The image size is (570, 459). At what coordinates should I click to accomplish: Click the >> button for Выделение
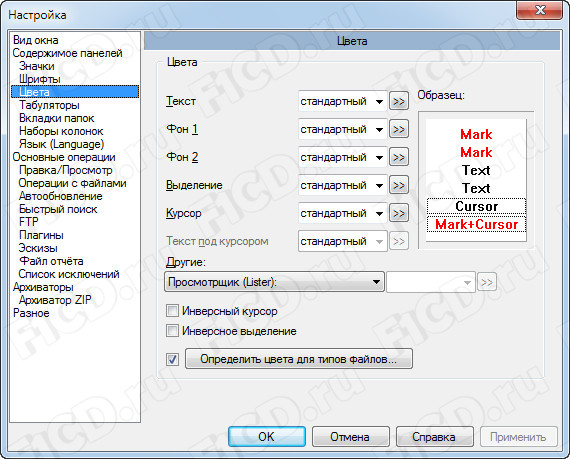pyautogui.click(x=399, y=185)
